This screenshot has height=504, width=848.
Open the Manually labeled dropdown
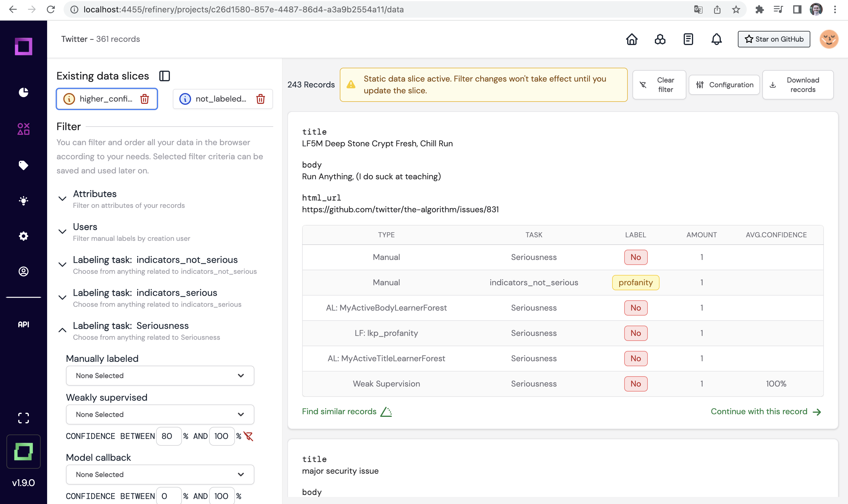[159, 376]
